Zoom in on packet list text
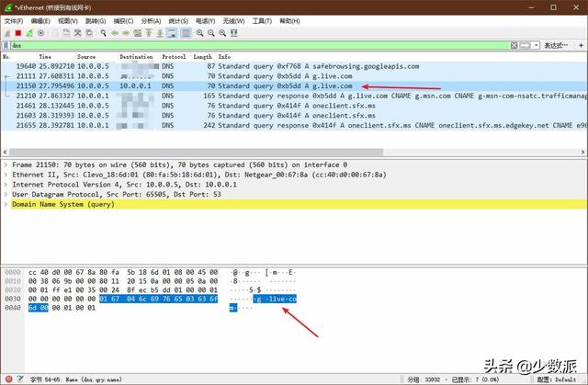Image resolution: width=588 pixels, height=385 pixels. pos(200,33)
